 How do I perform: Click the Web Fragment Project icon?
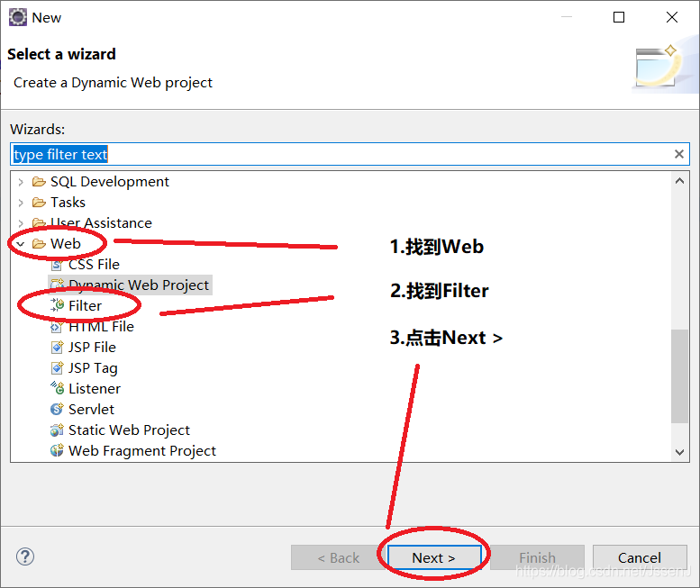(57, 450)
